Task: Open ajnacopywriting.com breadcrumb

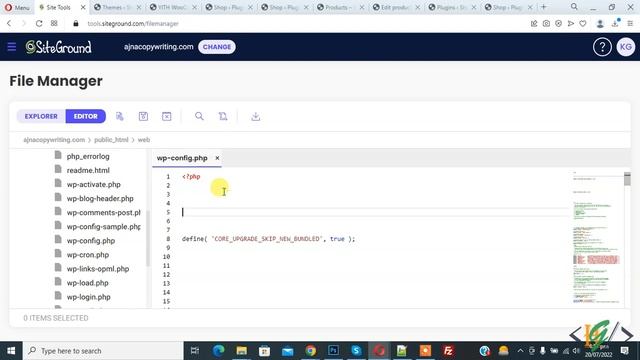Action: pyautogui.click(x=54, y=140)
